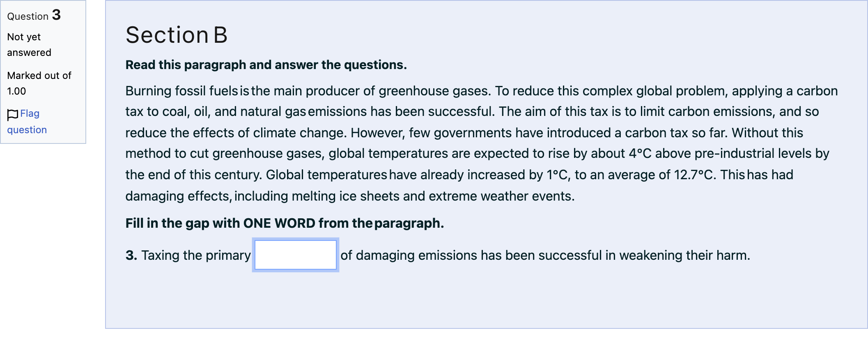The width and height of the screenshot is (868, 342).
Task: Open the Flag question link
Action: (27, 122)
